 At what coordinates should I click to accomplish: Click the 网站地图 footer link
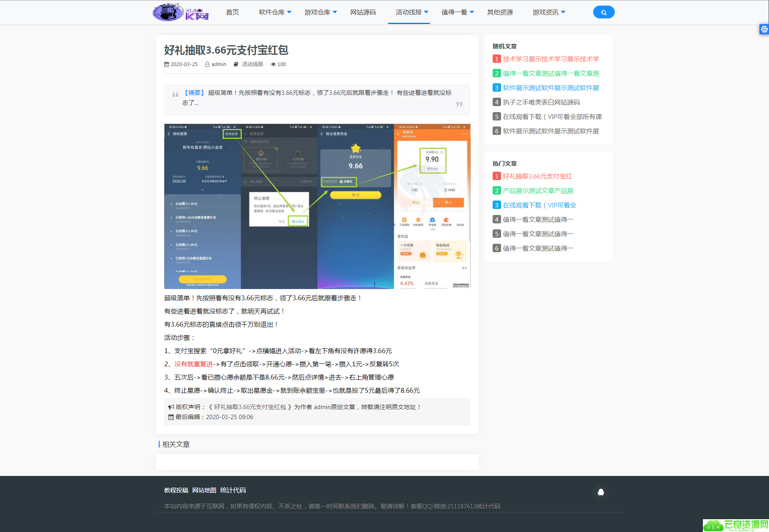(x=204, y=490)
